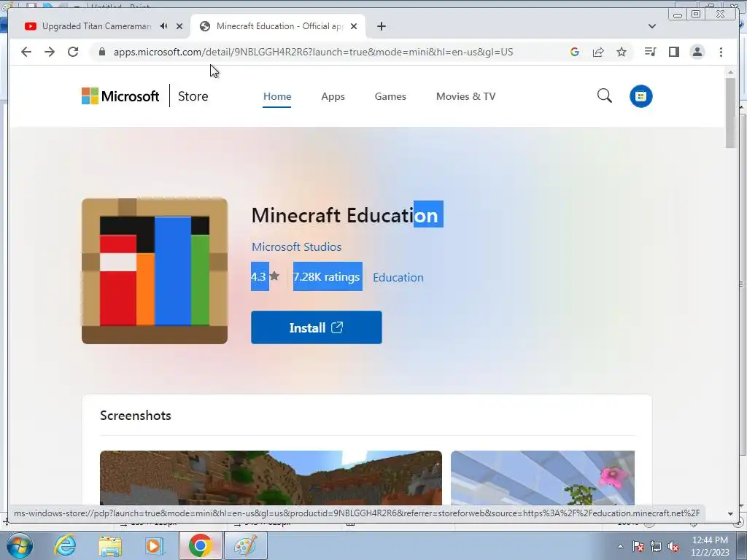View the 7.28K ratings
The image size is (747, 560).
pyautogui.click(x=328, y=276)
